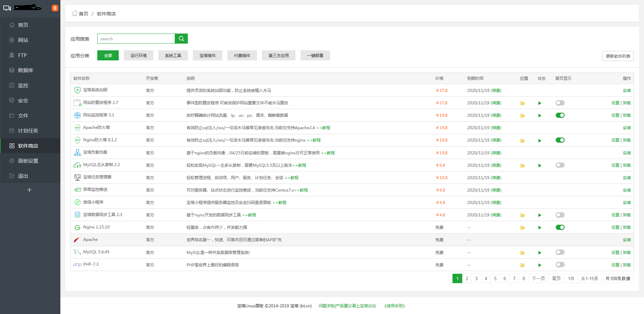Disable homepage display for Nginx 1.15.10
The height and width of the screenshot is (314, 644).
[560, 227]
